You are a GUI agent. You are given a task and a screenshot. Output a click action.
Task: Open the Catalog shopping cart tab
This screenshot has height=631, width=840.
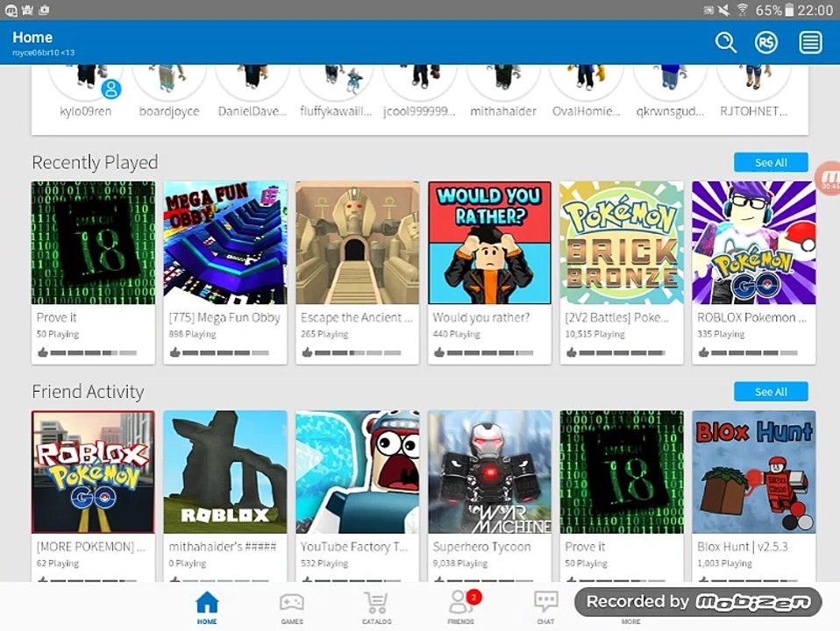[x=377, y=607]
